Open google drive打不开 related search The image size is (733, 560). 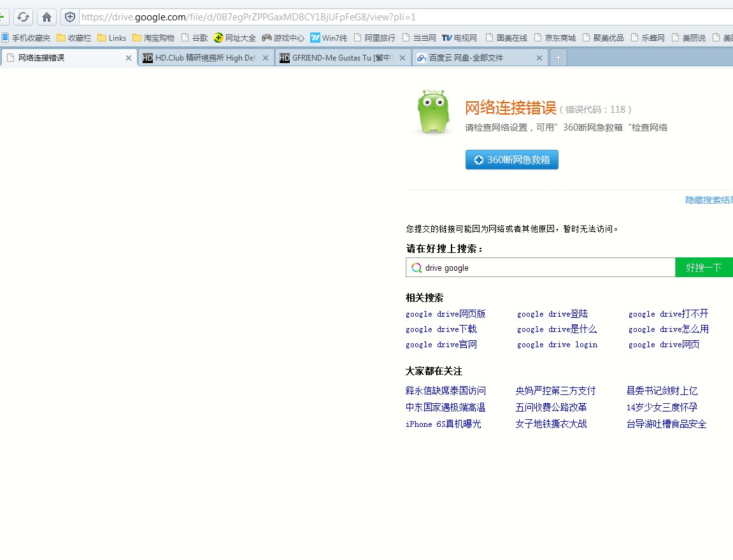[x=669, y=314]
